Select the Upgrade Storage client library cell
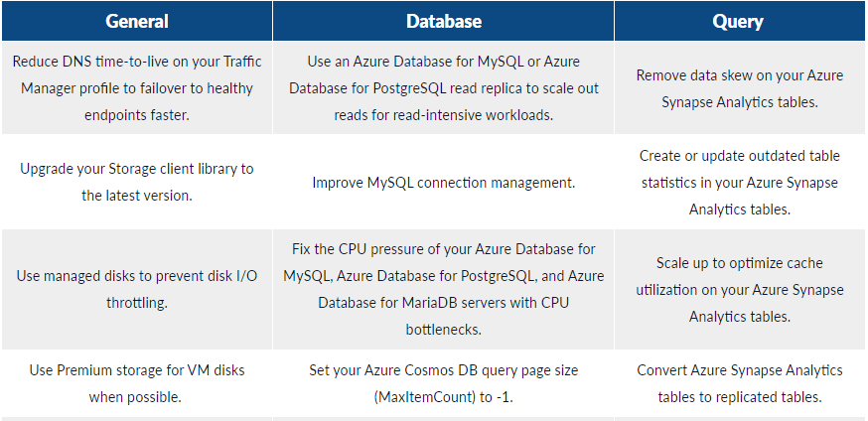Screen dimensions: 868x421 click(136, 183)
